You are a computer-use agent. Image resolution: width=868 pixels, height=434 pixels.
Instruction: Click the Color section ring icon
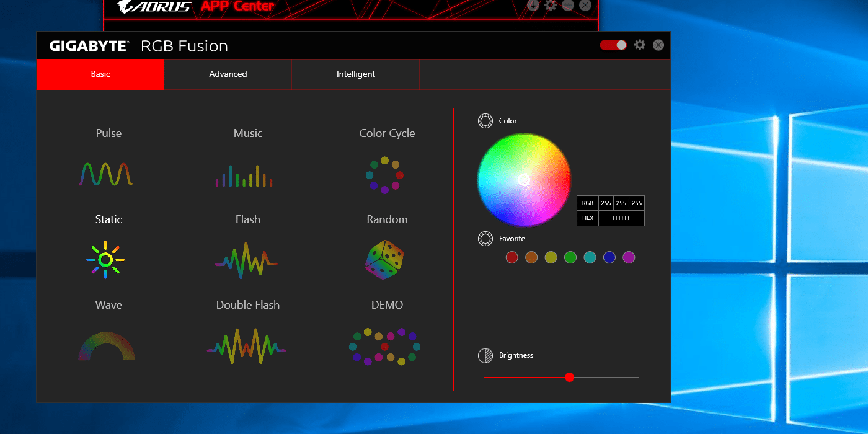click(x=485, y=121)
